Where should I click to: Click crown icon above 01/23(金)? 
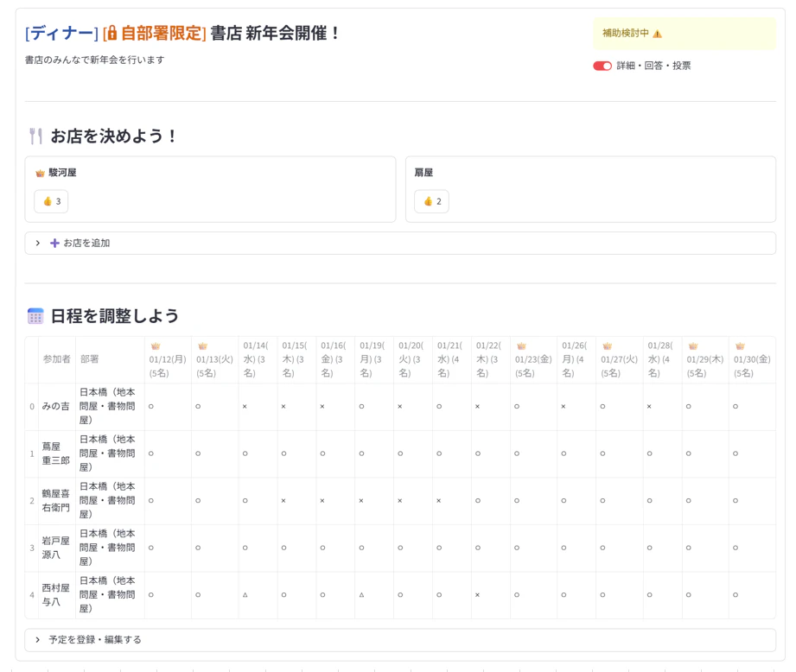pos(521,346)
